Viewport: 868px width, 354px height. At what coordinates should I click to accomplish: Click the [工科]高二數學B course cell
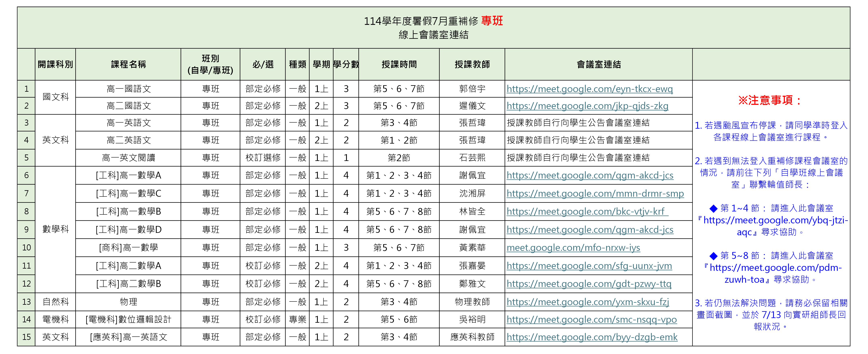(x=128, y=284)
